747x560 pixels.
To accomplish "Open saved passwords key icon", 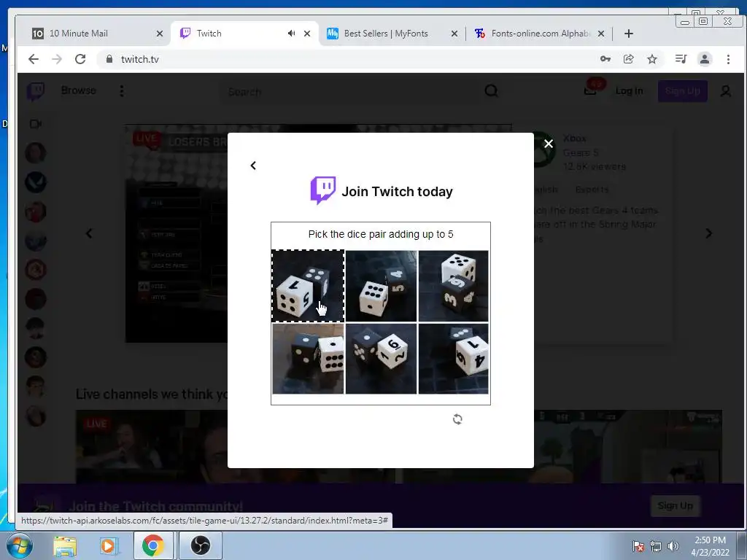I will pos(605,59).
